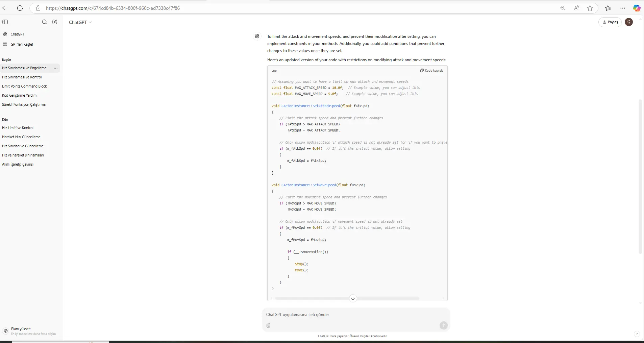This screenshot has height=343, width=644.
Task: Click the help question mark icon
Action: (637, 334)
